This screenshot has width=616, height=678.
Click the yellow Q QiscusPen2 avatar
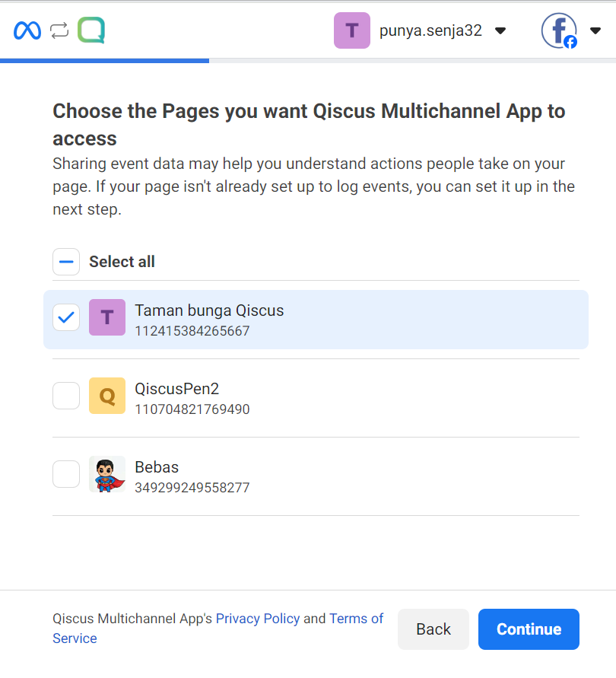pyautogui.click(x=107, y=396)
